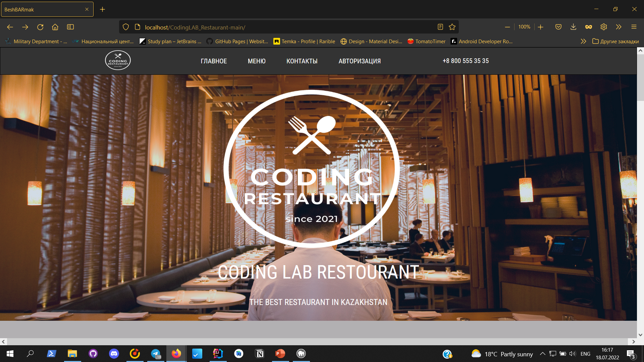Open the Другие закладки bookmarks folder
Viewport: 644px width, 362px height.
point(615,42)
